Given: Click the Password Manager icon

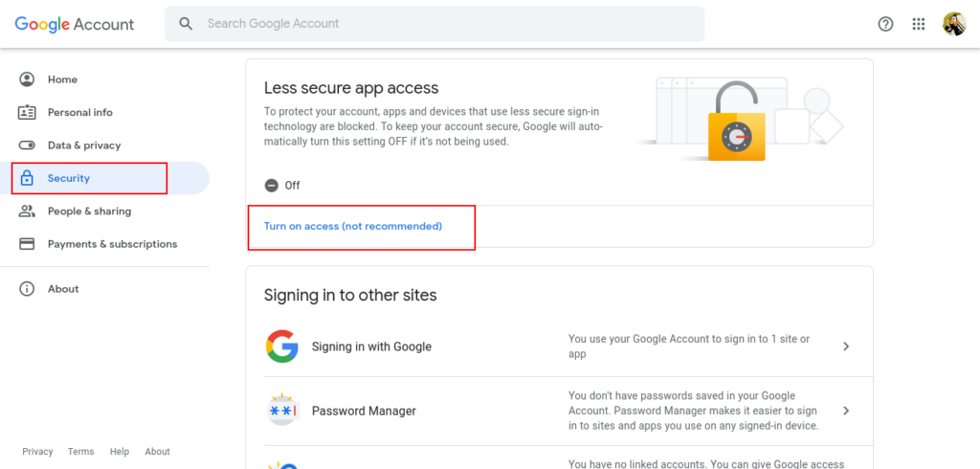Looking at the screenshot, I should [x=282, y=411].
